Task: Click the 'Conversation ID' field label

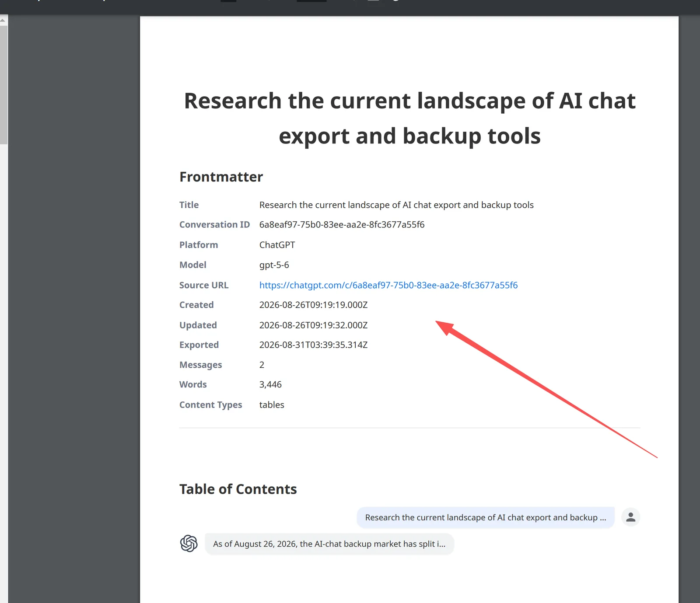Action: (x=214, y=225)
